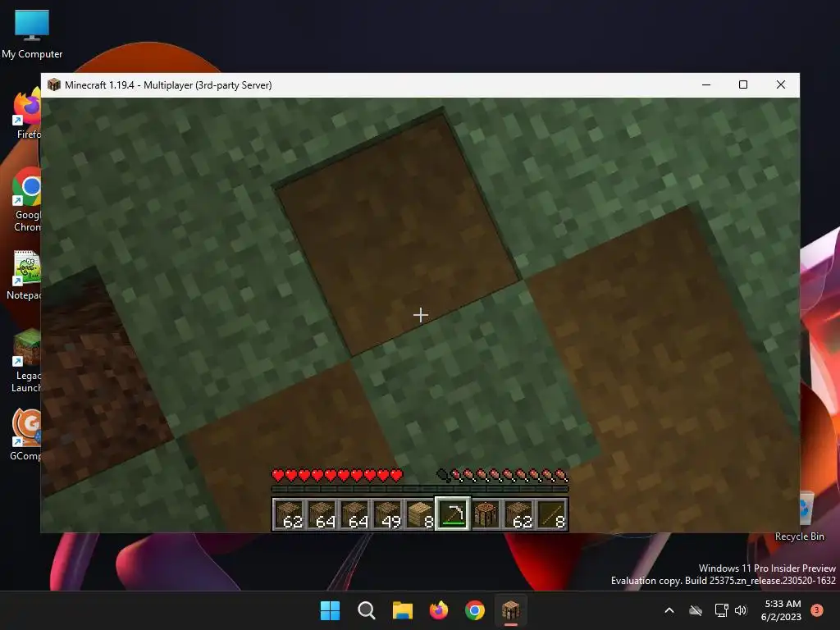The image size is (840, 630).
Task: Select the Google Chrome desktop shortcut
Action: point(27,199)
